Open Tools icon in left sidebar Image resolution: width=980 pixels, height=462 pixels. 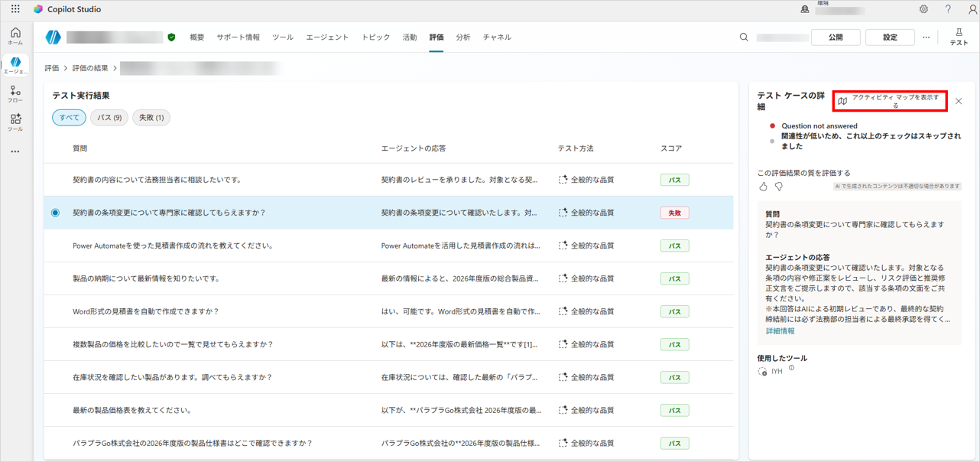click(15, 122)
